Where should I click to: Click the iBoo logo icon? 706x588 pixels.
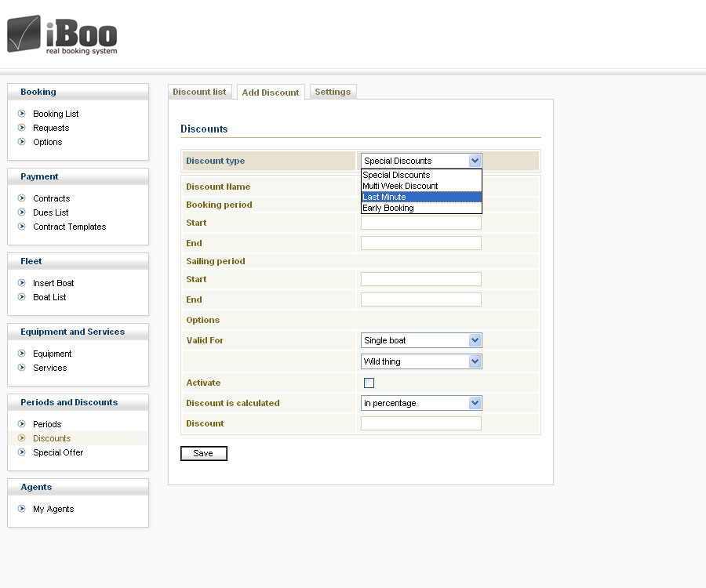[24, 34]
